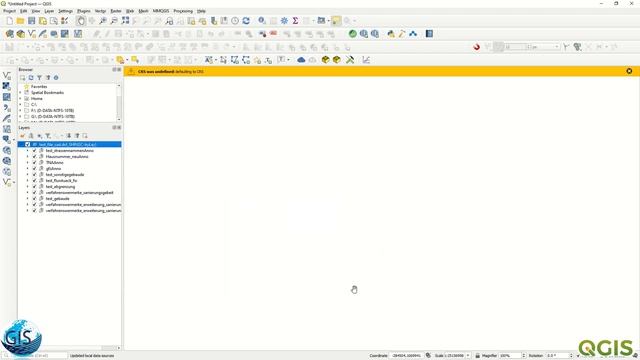Toggle visibility of test_gebaeude layer

(x=34, y=199)
